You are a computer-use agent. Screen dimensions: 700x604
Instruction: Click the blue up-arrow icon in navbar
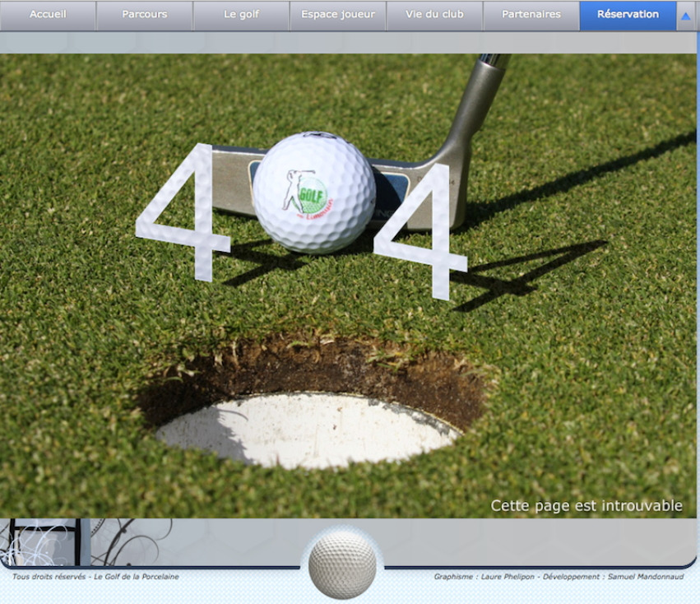(x=686, y=16)
